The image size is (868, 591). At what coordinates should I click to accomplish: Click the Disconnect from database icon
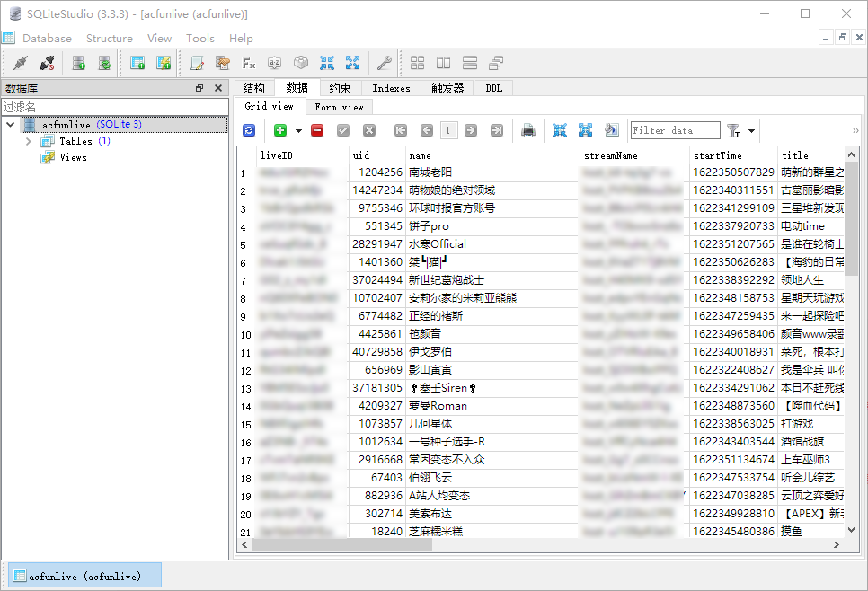point(47,63)
